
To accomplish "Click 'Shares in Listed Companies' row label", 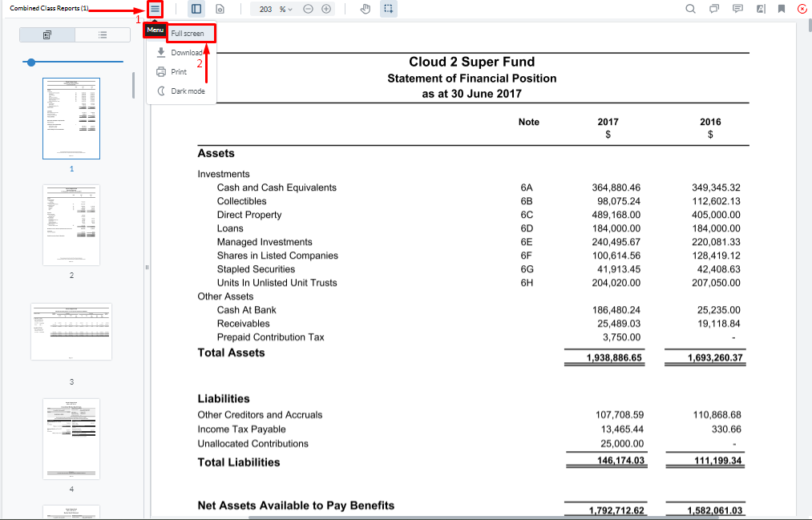I will [x=277, y=256].
